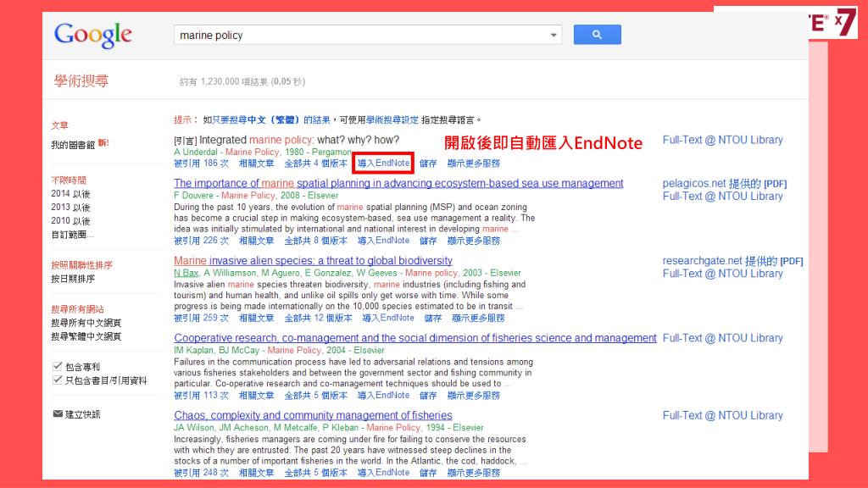Open 學術搜尋設定 link in hint
The image size is (868, 488).
(x=392, y=120)
